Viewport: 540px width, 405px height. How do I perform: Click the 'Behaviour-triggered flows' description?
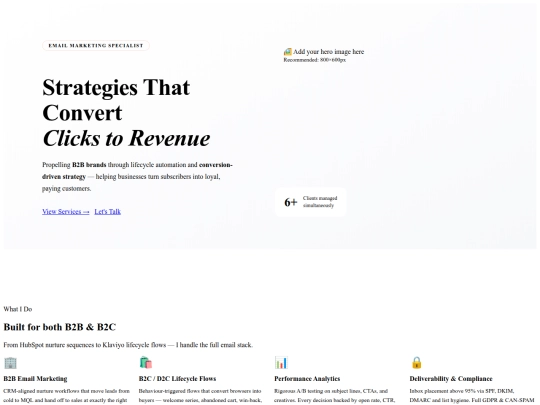click(200, 396)
